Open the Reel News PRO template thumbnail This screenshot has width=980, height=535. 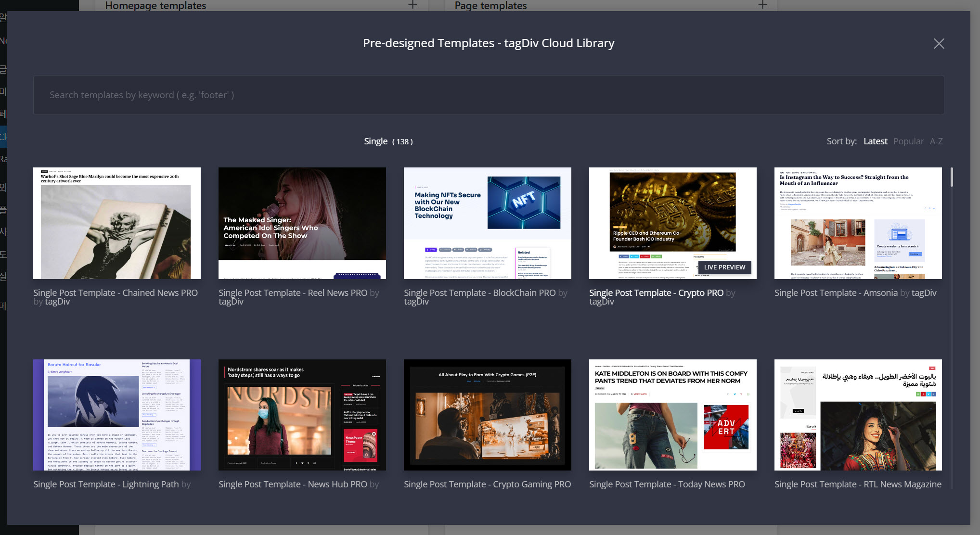[302, 223]
